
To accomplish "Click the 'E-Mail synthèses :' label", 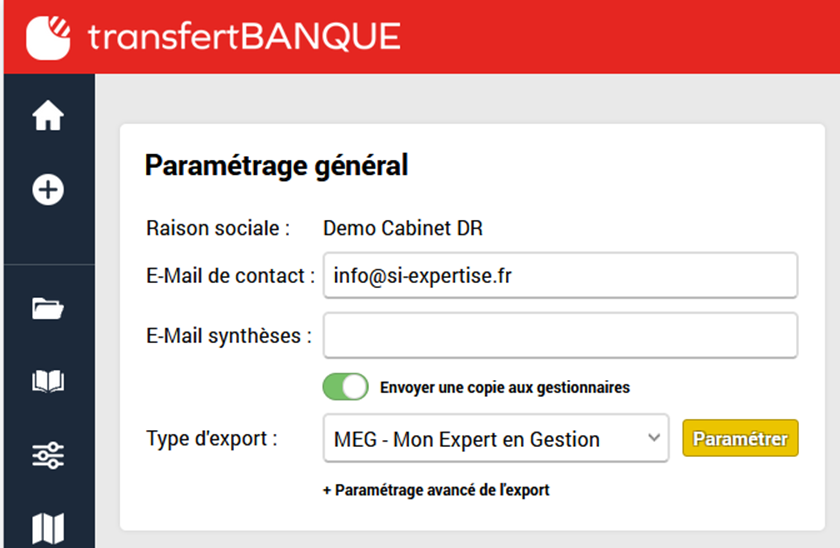I will [x=229, y=336].
